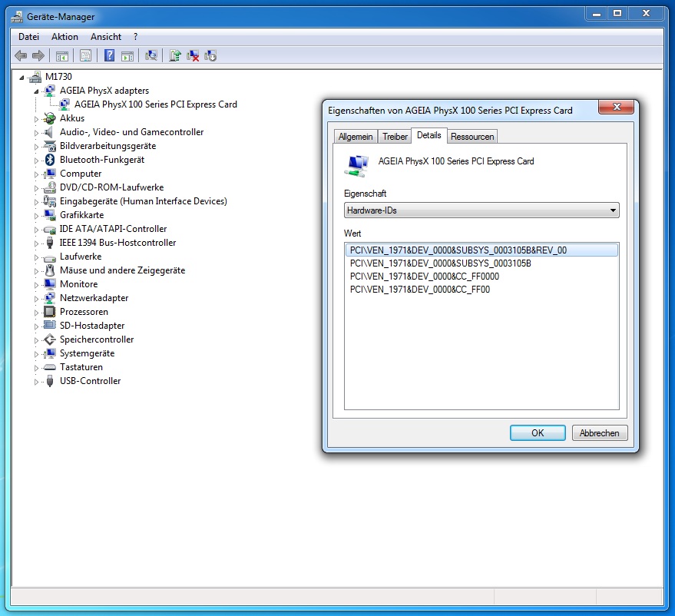
Task: Scan for hardware changes icon
Action: coord(151,55)
